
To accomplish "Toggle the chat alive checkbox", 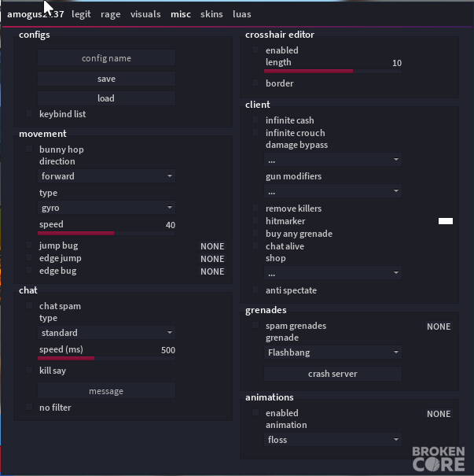I will coord(255,246).
